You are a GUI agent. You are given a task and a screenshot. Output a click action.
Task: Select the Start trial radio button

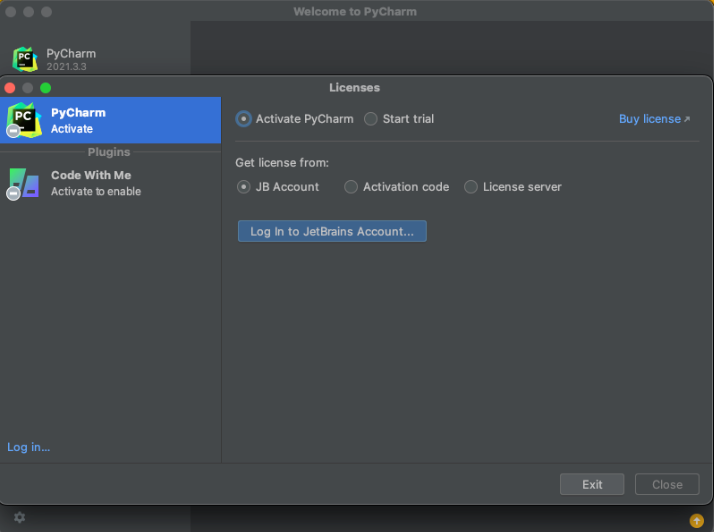click(x=371, y=119)
